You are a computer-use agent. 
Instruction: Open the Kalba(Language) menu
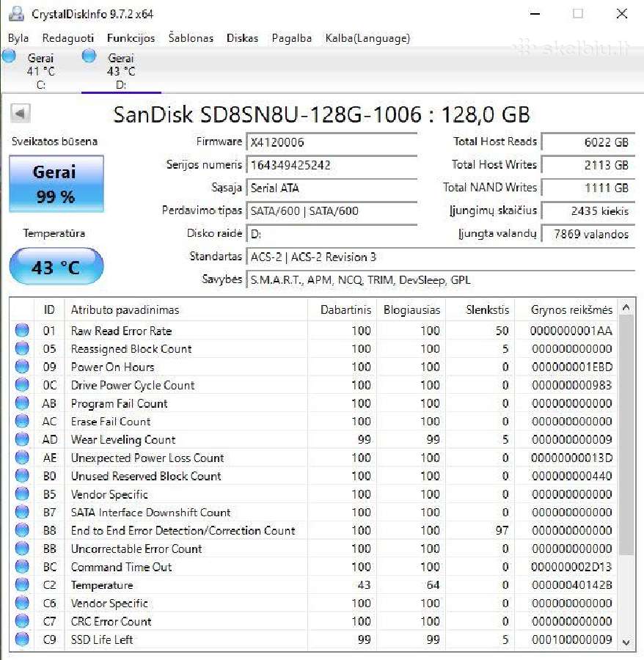click(x=367, y=38)
